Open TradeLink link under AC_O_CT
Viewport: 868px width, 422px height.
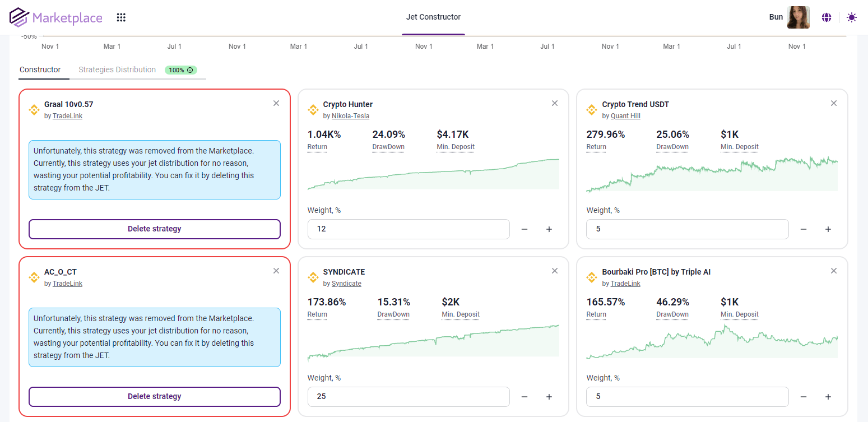[67, 284]
